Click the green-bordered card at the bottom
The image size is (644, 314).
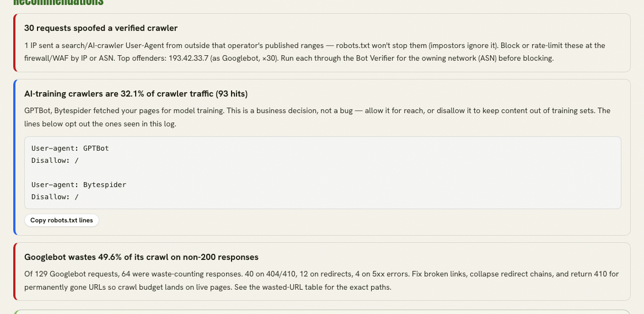point(322,312)
